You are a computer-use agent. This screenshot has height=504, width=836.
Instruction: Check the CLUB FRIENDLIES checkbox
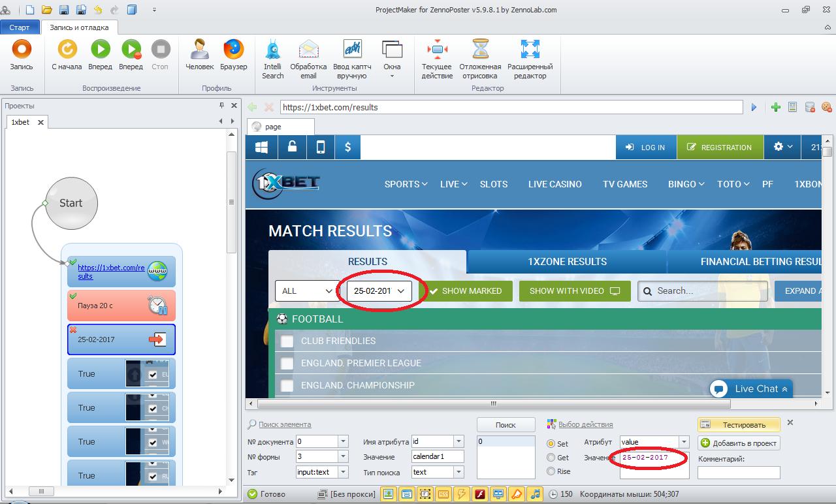click(287, 341)
